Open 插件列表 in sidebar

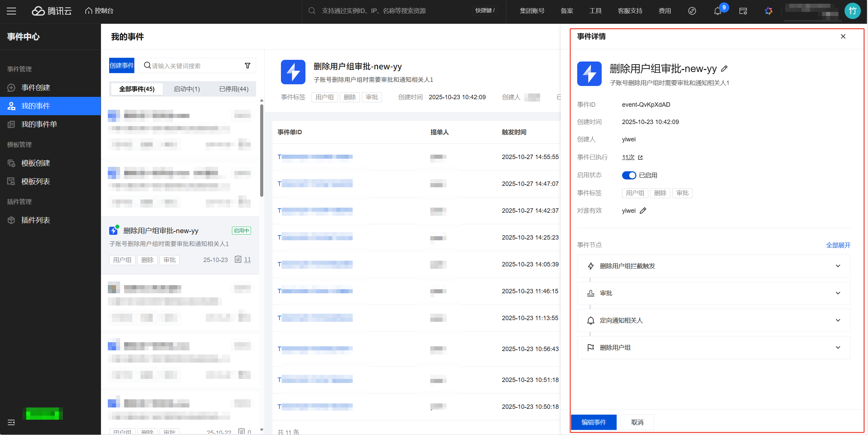click(35, 220)
